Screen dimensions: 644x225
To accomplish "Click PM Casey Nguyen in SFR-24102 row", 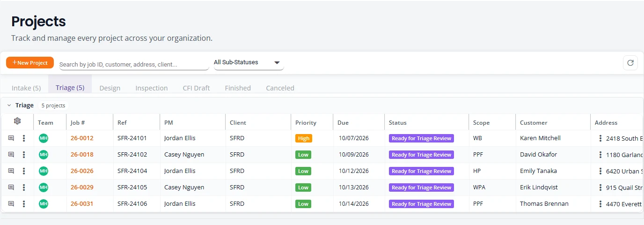I will [184, 155].
